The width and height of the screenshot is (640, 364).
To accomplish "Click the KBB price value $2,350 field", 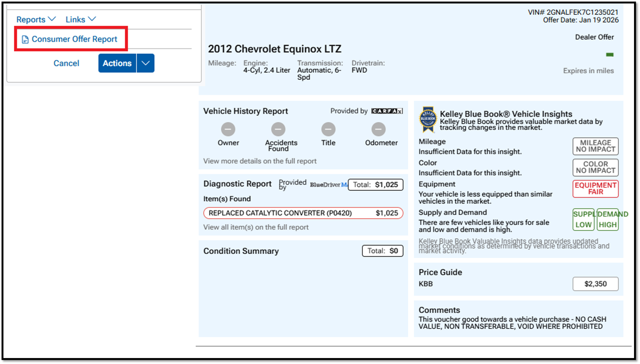I will pos(595,284).
